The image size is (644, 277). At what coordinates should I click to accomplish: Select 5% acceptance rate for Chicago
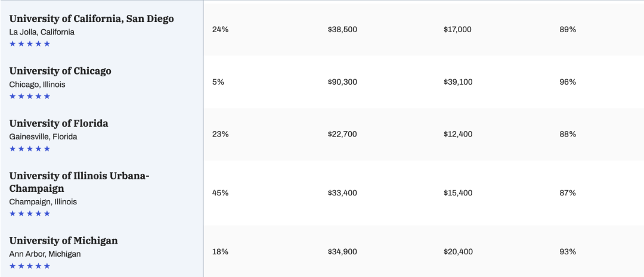point(218,82)
